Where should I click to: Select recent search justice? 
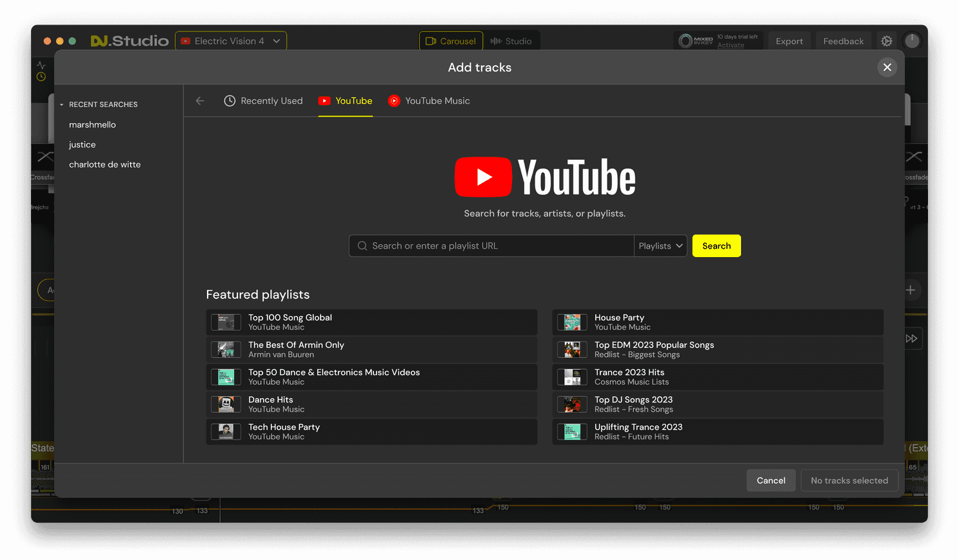(82, 144)
